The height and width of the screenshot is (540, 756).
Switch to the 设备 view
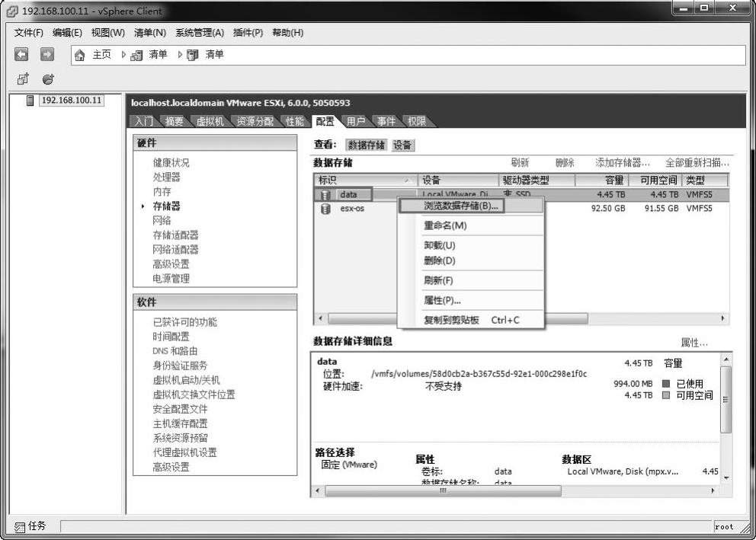point(402,145)
